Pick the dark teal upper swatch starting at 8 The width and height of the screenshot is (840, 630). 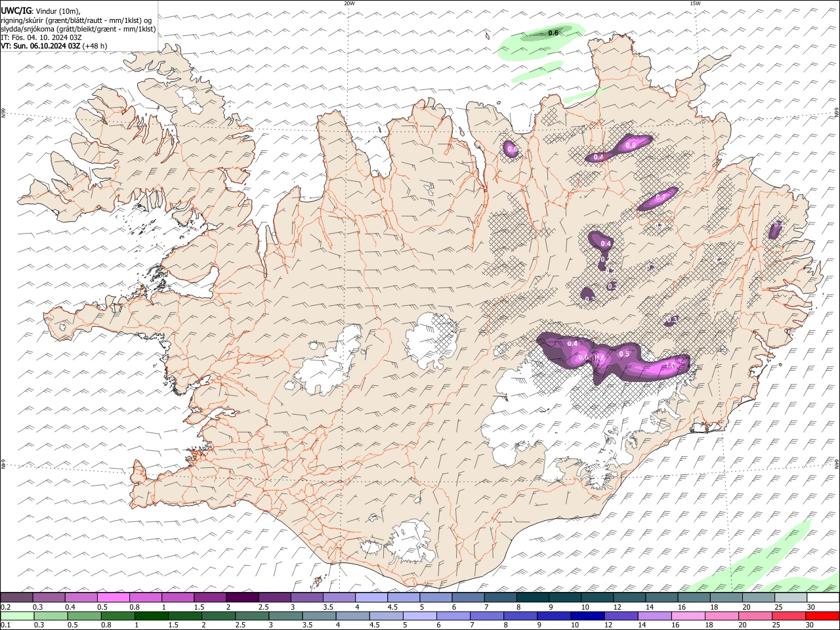(532, 597)
